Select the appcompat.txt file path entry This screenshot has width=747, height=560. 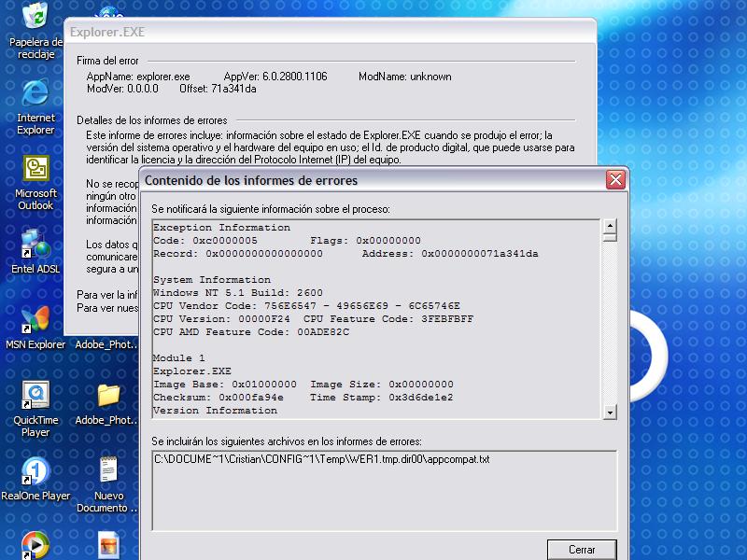[322, 460]
